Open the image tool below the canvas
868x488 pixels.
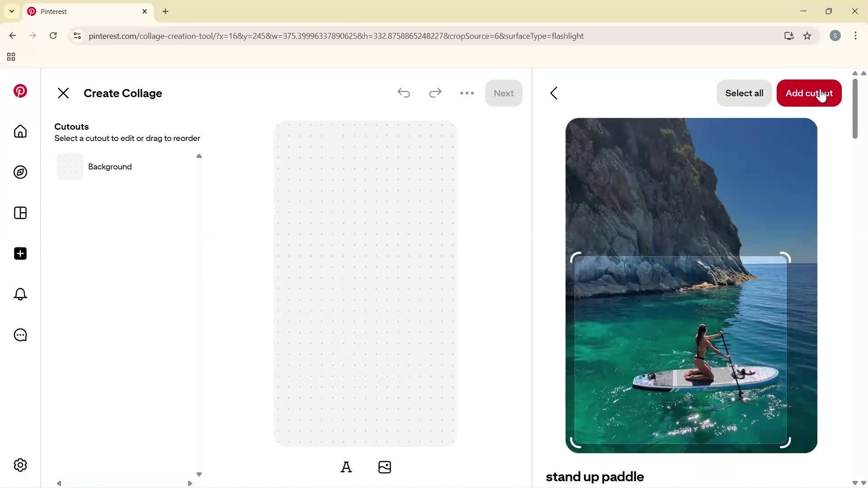(384, 467)
